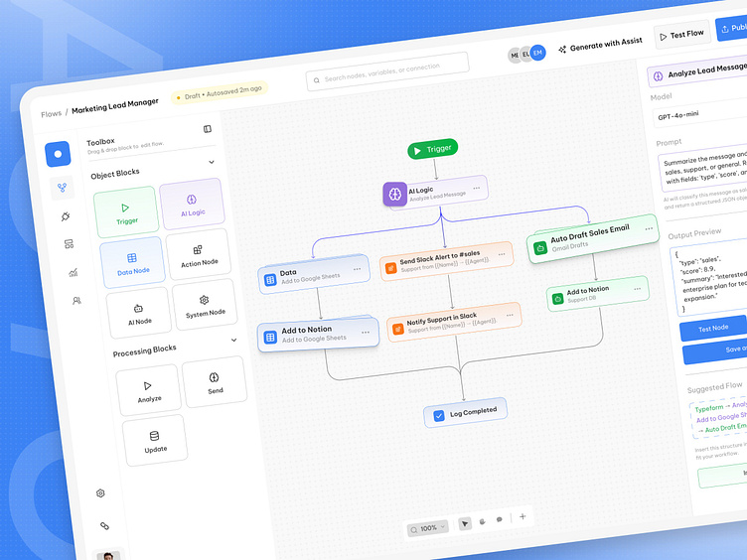Click the plug integrations icon in the sidebar
Screen dimensions: 747x560
[x=66, y=215]
